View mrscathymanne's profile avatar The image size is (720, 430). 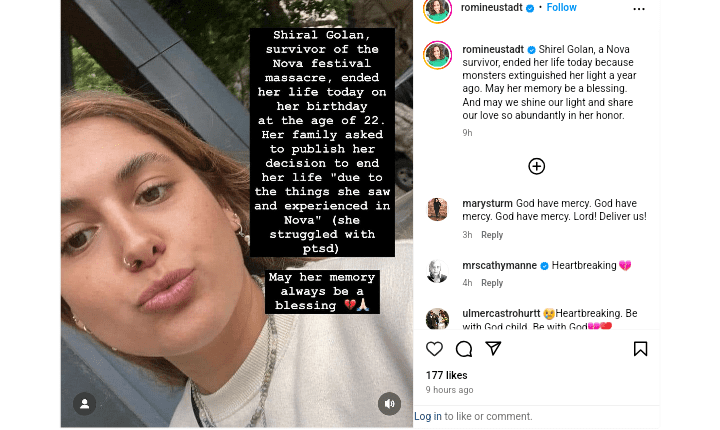tap(437, 271)
